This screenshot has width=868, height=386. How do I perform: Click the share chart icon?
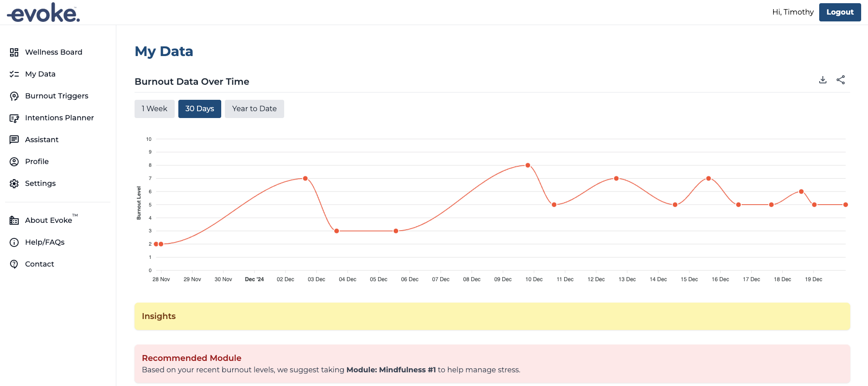point(841,80)
